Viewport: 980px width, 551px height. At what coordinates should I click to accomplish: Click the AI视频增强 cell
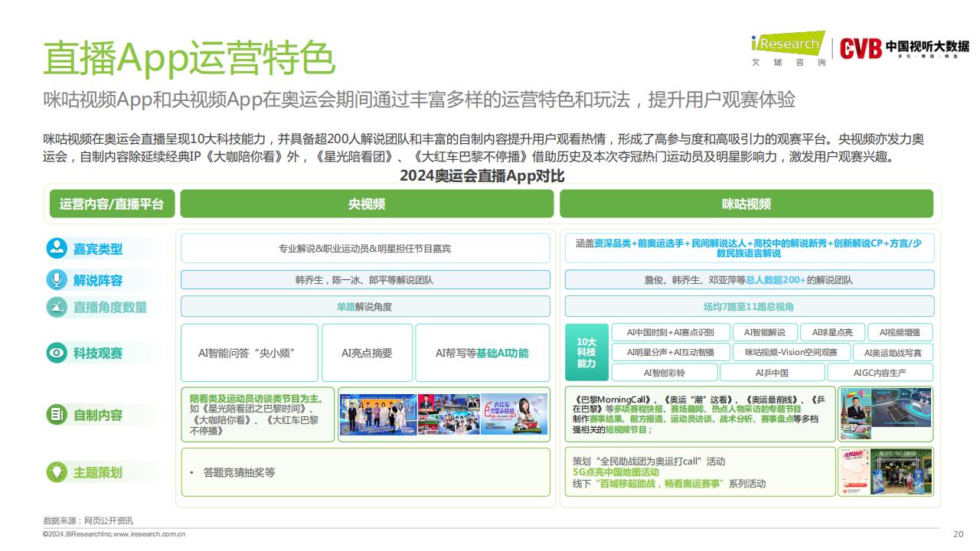click(899, 332)
